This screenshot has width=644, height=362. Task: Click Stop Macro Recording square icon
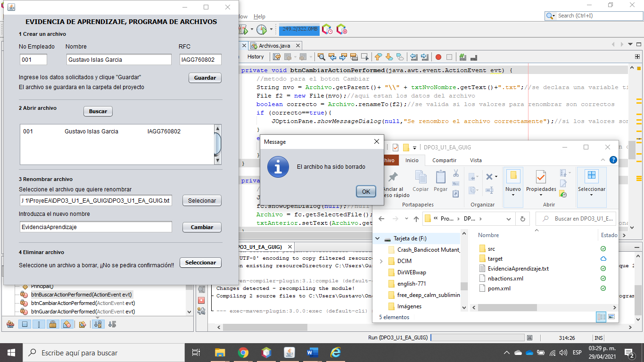449,57
